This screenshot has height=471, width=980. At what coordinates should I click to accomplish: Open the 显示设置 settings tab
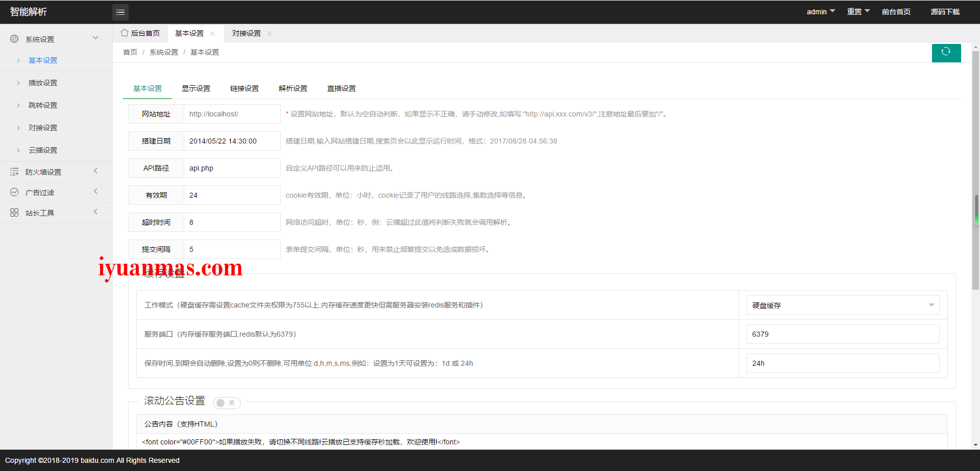tap(196, 88)
